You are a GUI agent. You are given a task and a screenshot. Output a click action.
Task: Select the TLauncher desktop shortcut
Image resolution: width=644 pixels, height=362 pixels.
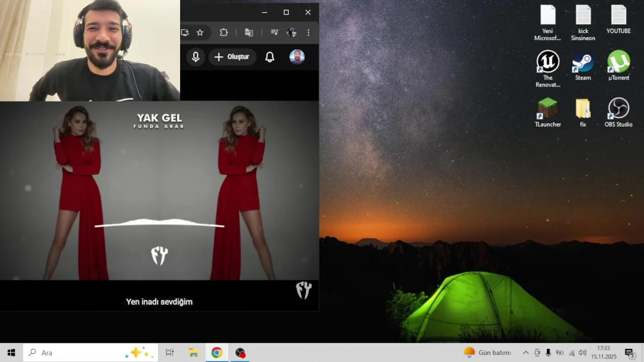coord(547,112)
